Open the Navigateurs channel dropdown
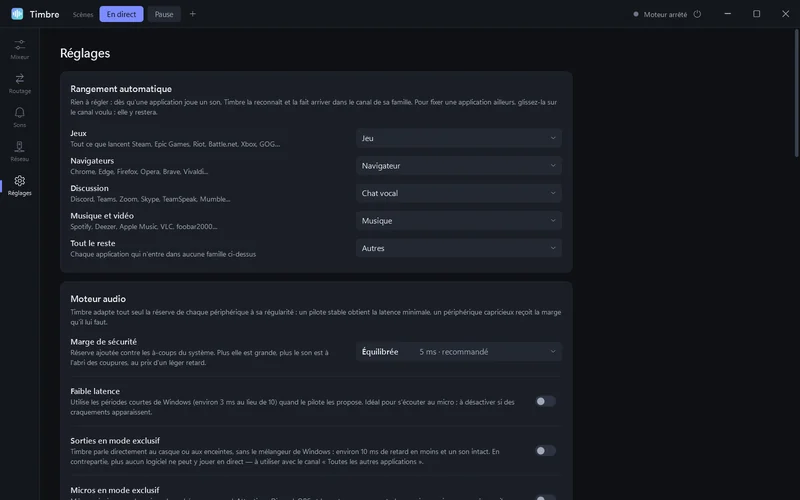Screen dimensions: 800x500 pos(459,165)
